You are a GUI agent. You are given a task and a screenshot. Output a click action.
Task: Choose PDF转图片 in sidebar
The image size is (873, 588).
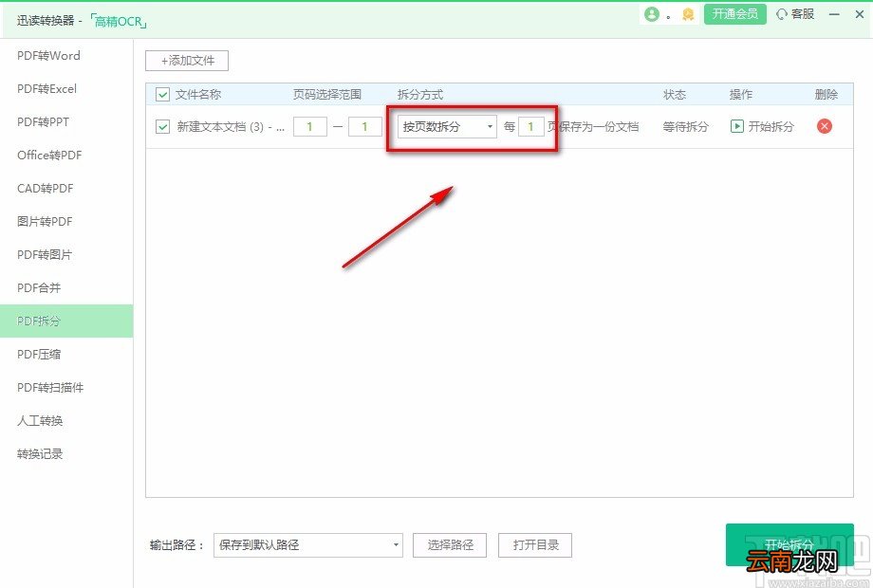45,255
